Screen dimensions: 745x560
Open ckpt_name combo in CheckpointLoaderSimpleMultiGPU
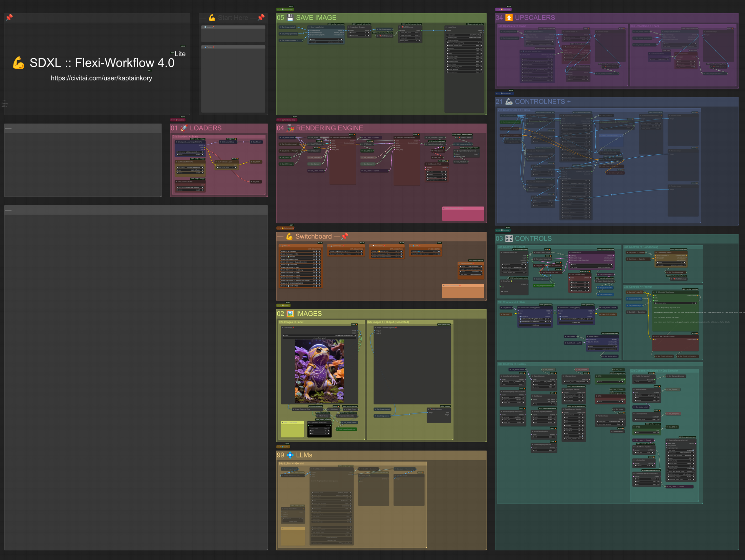(x=190, y=152)
